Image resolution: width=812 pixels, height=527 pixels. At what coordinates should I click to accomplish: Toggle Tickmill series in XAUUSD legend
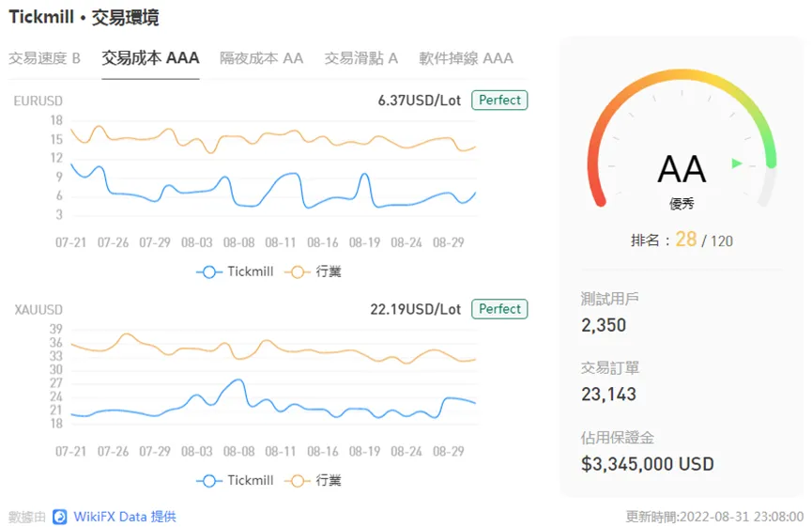click(235, 480)
